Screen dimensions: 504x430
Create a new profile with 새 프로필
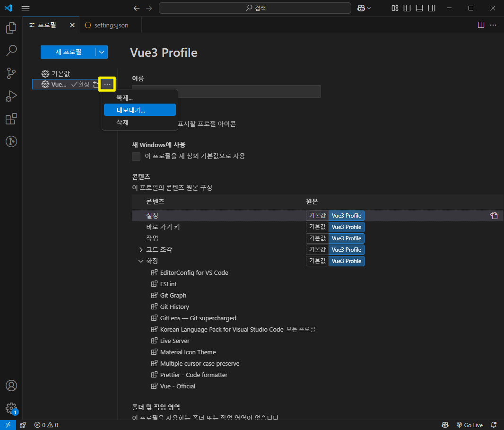pos(68,52)
